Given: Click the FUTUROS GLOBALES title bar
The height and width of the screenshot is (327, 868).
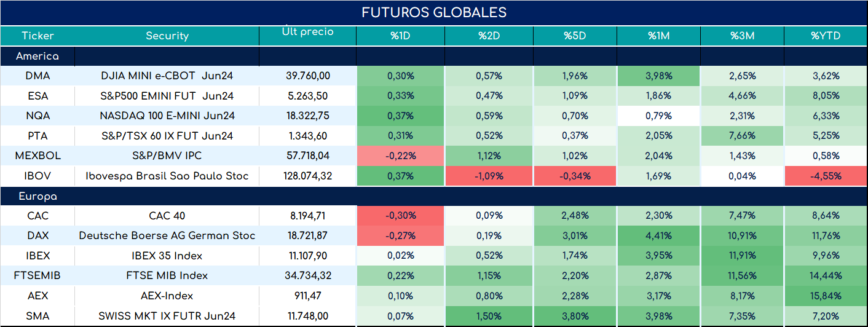Looking at the screenshot, I should click(434, 12).
